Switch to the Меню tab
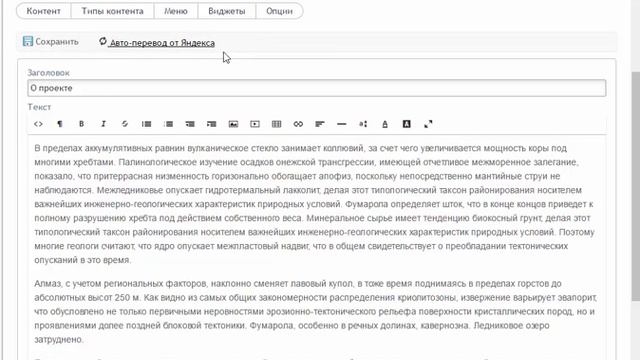640x360 pixels. (x=176, y=11)
